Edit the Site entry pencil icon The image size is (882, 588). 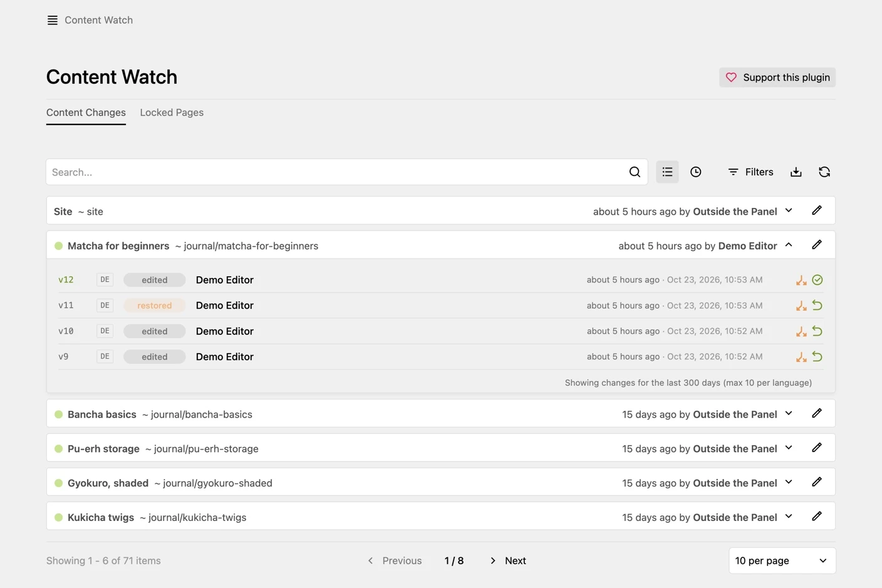[x=817, y=210]
